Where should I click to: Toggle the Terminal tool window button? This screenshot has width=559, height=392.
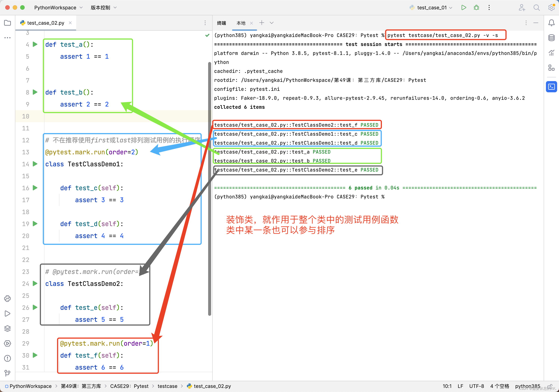tap(552, 87)
